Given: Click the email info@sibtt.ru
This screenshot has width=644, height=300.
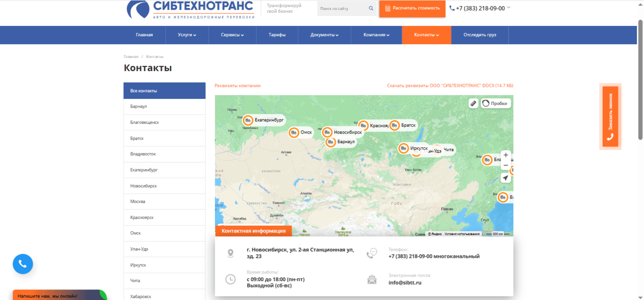Looking at the screenshot, I should click(x=405, y=283).
